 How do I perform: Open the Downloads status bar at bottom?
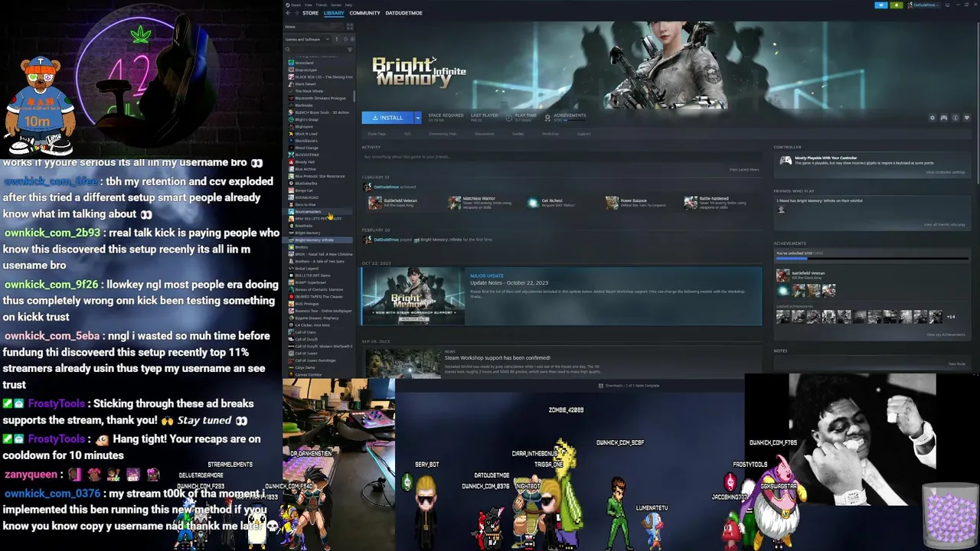[629, 386]
